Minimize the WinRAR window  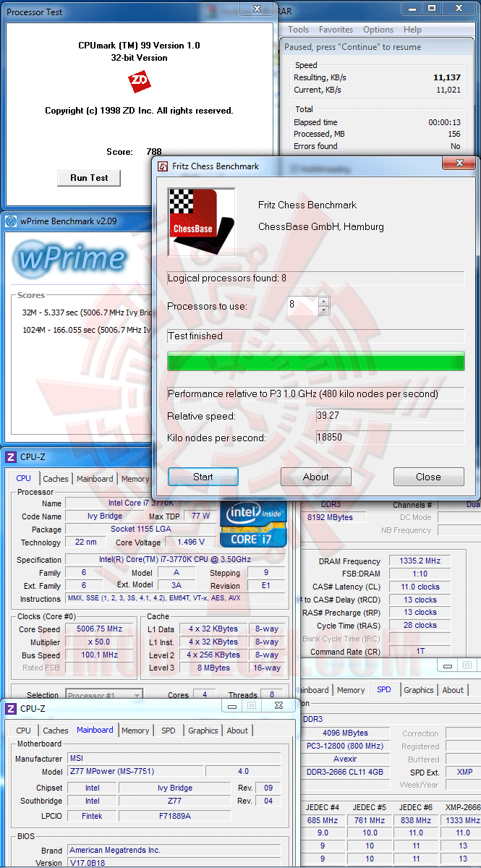[412, 7]
